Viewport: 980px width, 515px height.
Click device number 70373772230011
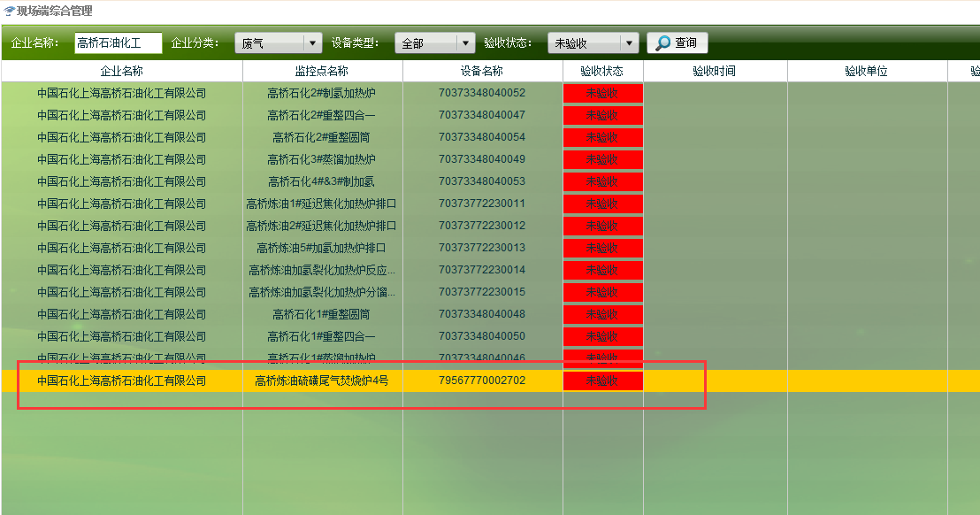point(482,204)
